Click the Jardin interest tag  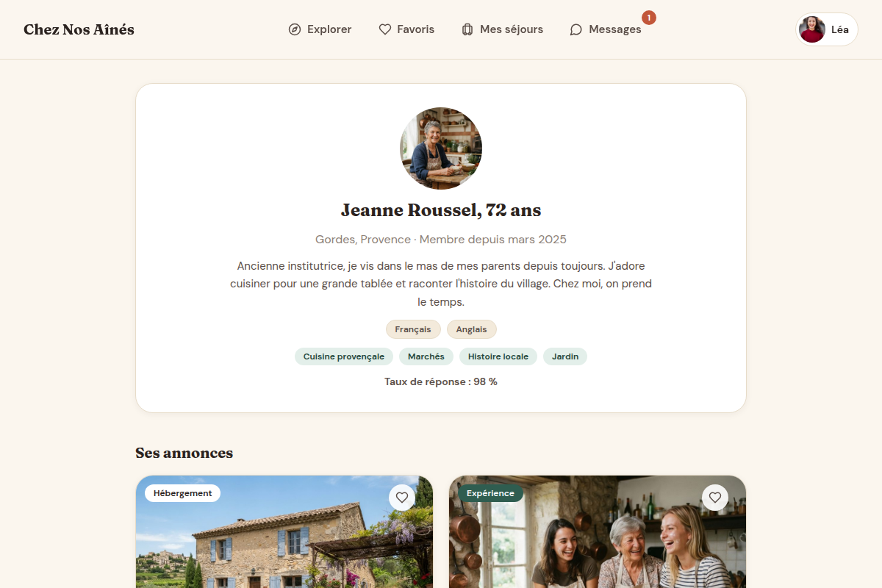(565, 356)
